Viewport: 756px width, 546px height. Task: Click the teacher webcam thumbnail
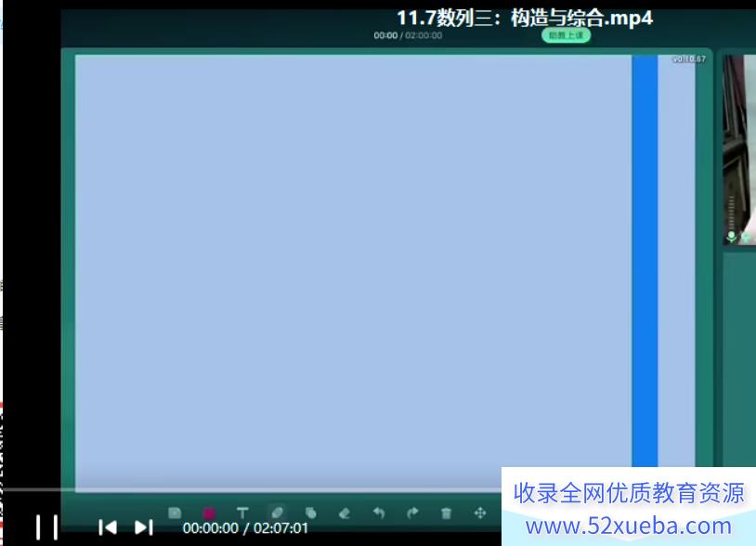[x=739, y=149]
